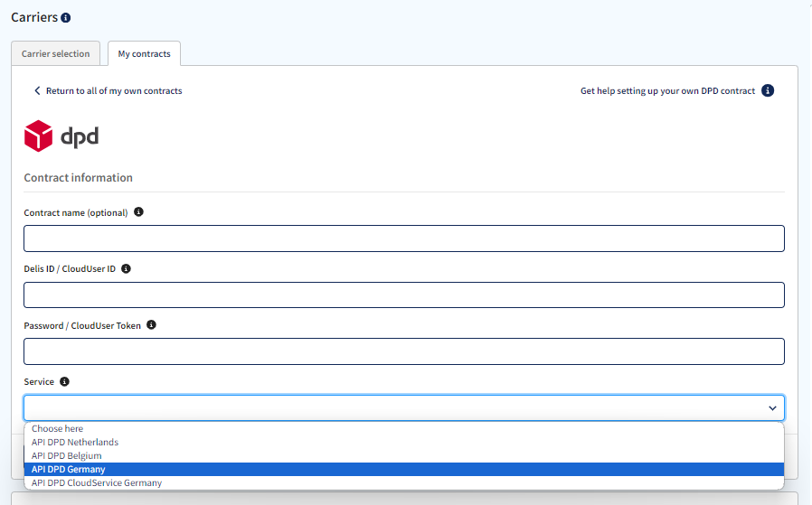Image resolution: width=812 pixels, height=505 pixels.
Task: Collapse the Service dropdown via its arrow
Action: [x=772, y=408]
